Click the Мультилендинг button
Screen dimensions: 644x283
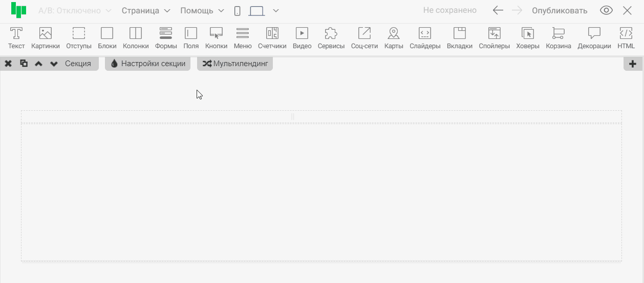pyautogui.click(x=235, y=64)
